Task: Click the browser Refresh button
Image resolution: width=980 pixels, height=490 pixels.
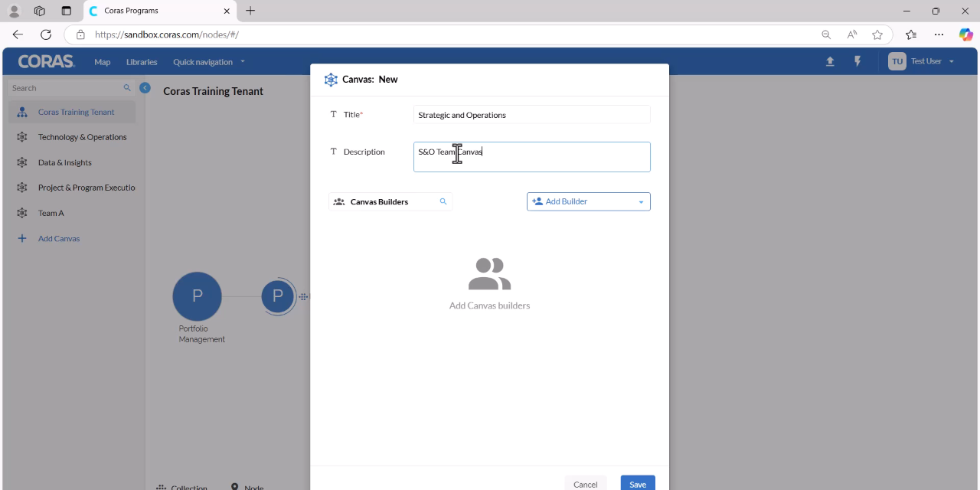Action: 46,34
